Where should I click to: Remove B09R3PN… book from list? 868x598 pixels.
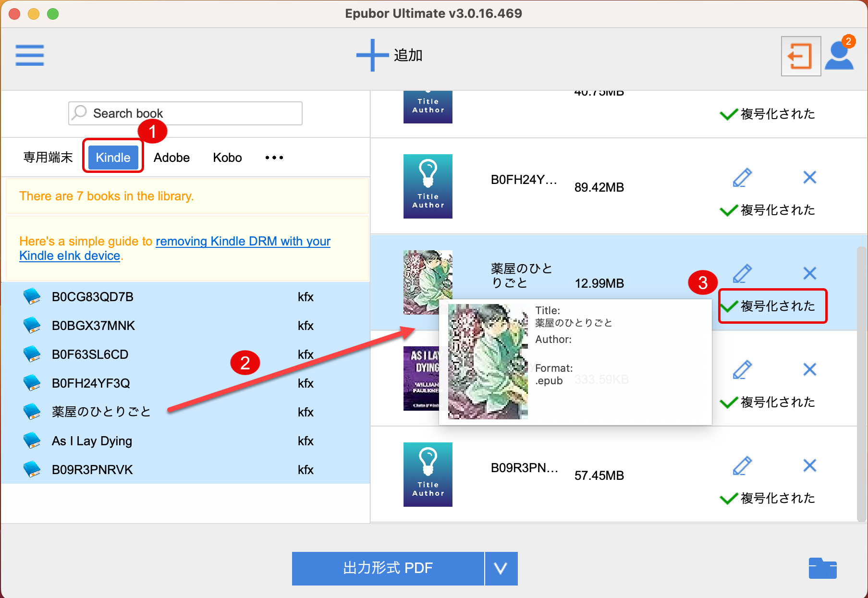tap(810, 466)
